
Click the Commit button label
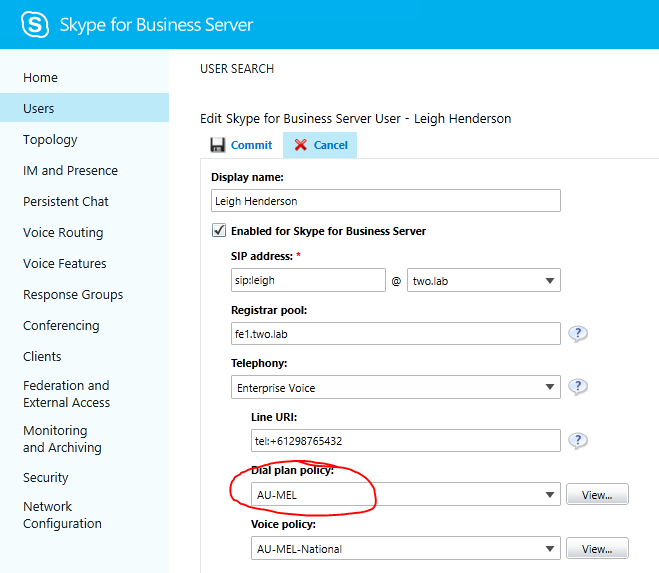coord(251,145)
